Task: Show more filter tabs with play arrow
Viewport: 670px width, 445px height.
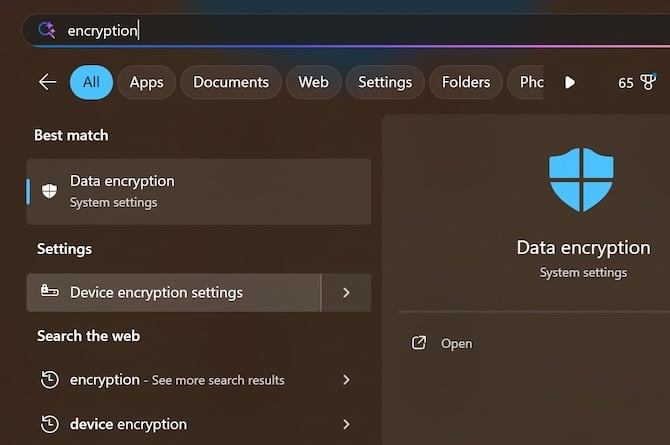Action: click(x=570, y=82)
